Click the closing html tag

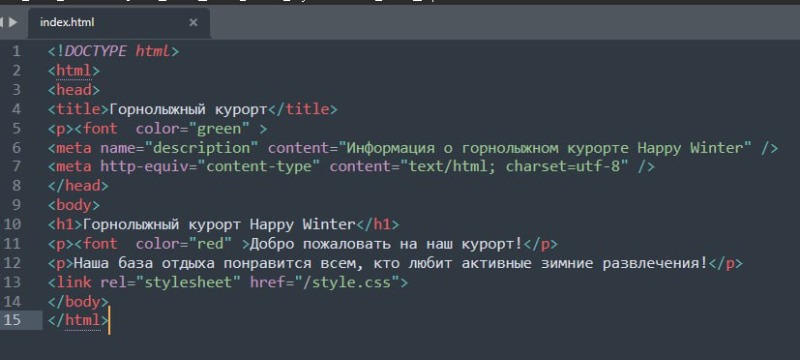tap(79, 321)
